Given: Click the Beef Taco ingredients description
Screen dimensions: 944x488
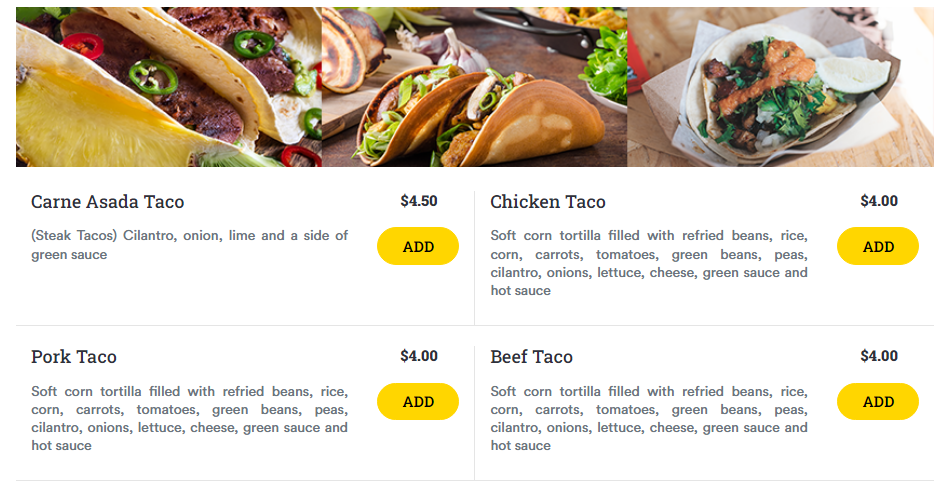Looking at the screenshot, I should [648, 418].
